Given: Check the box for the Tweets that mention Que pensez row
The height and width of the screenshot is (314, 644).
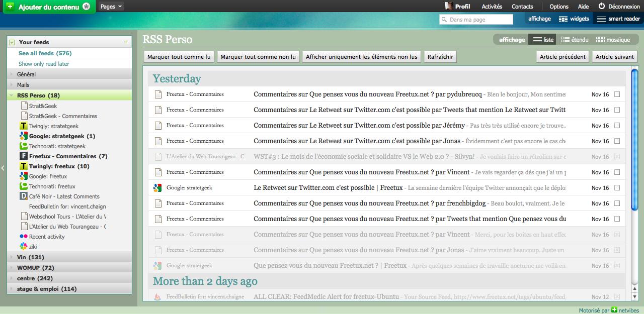Looking at the screenshot, I should click(617, 219).
